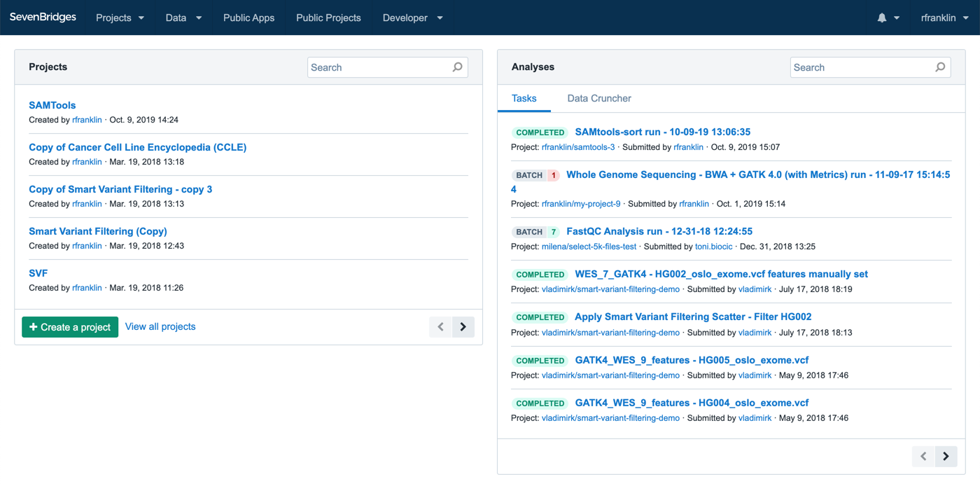The height and width of the screenshot is (484, 980).
Task: Switch to the Data Cruncher tab
Action: click(x=599, y=99)
